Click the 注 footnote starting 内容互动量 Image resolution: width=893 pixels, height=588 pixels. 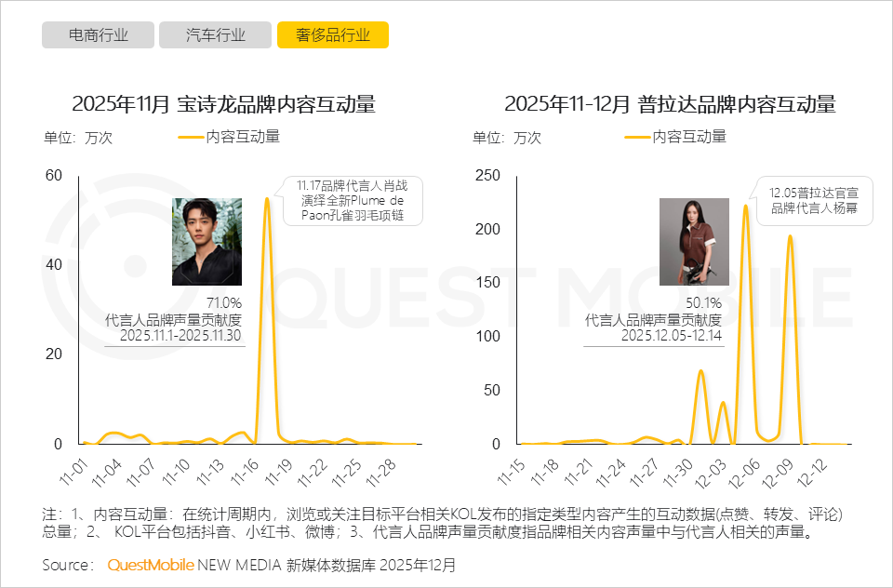pos(443,523)
